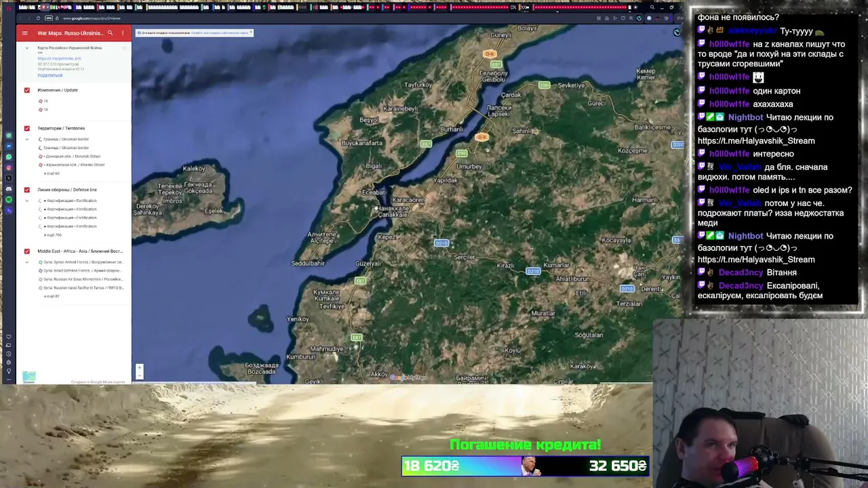Open ChatGPT in Opera sidebar

[x=9, y=136]
